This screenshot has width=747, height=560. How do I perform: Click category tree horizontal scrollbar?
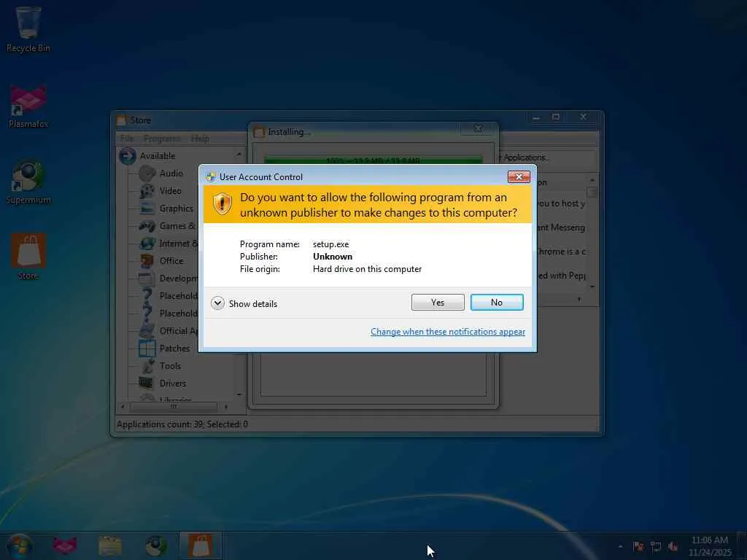[x=174, y=407]
